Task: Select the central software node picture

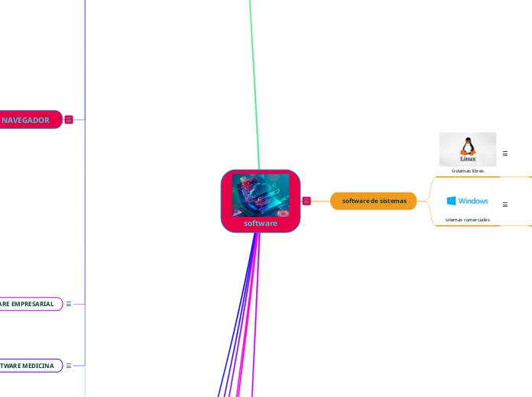Action: tap(261, 195)
